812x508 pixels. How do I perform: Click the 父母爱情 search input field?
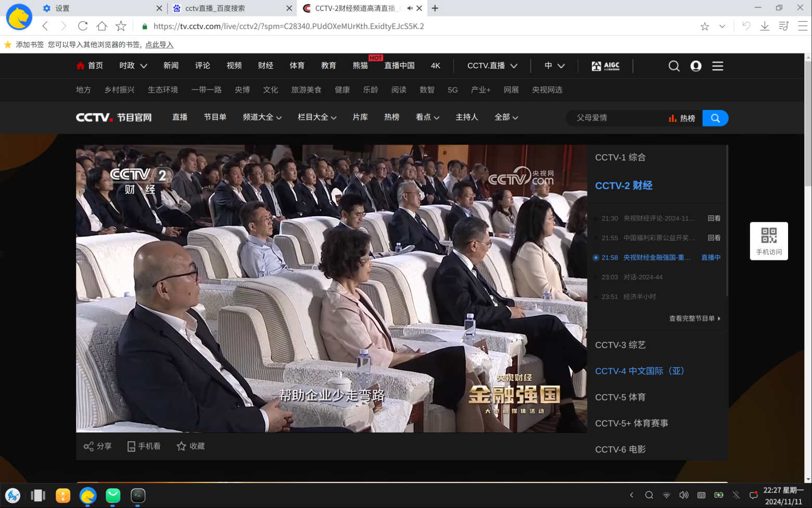(x=617, y=118)
